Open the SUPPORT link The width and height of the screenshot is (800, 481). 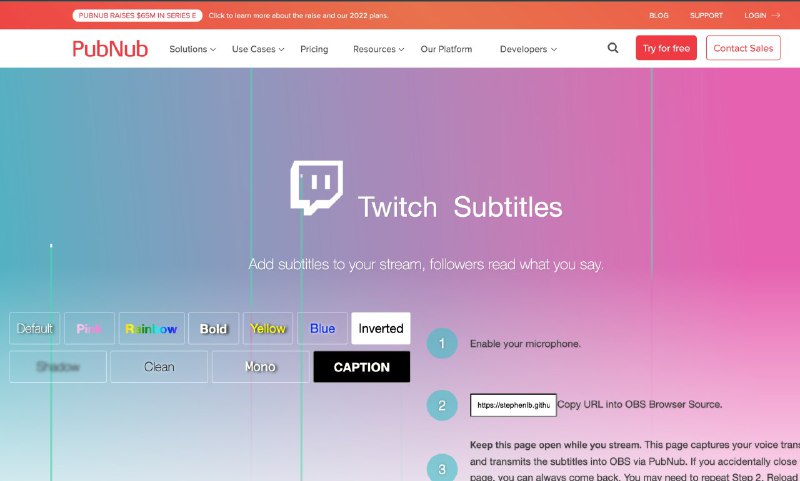click(706, 15)
